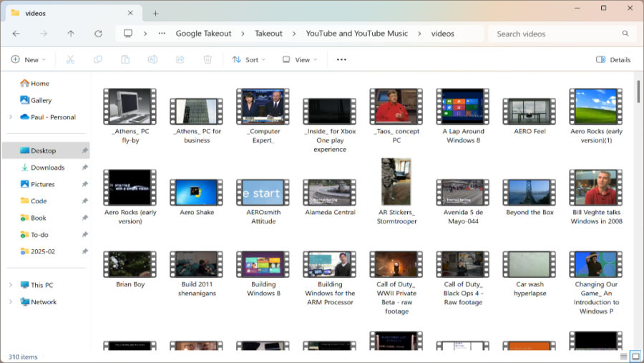Click the Copy icon in toolbar
Viewport: 644px width, 363px height.
coord(98,59)
